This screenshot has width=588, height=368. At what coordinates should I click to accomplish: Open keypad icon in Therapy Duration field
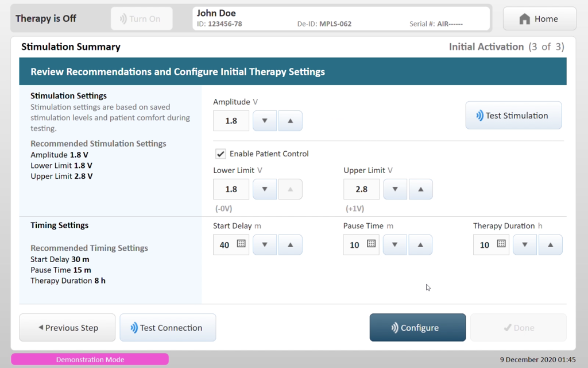501,244
